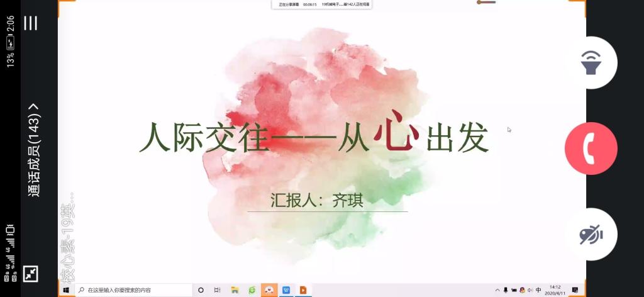
Task: Open the notification center icon
Action: pyautogui.click(x=576, y=290)
